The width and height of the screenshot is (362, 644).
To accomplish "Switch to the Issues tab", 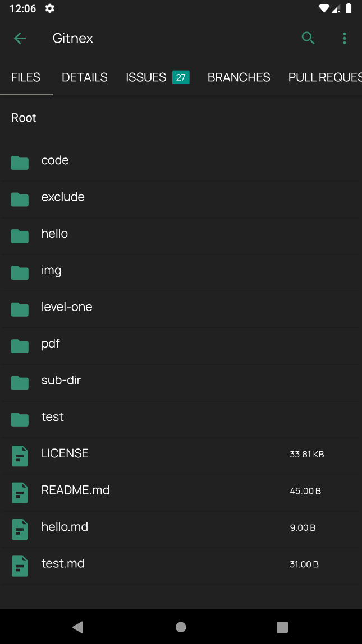I will click(158, 77).
